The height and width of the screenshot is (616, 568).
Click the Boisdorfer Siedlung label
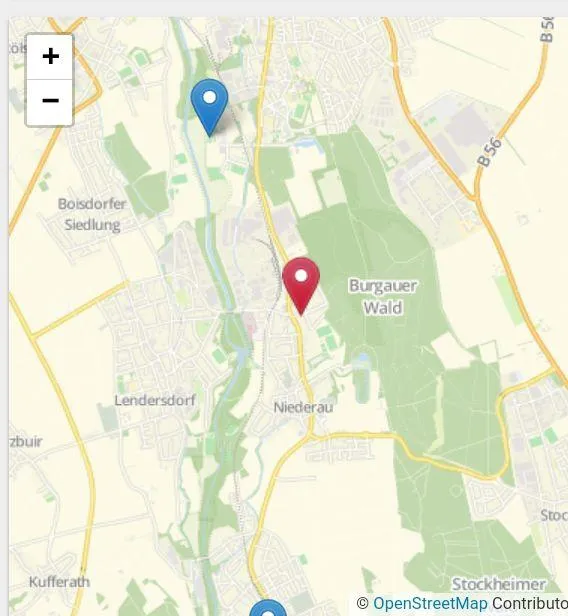coord(92,214)
